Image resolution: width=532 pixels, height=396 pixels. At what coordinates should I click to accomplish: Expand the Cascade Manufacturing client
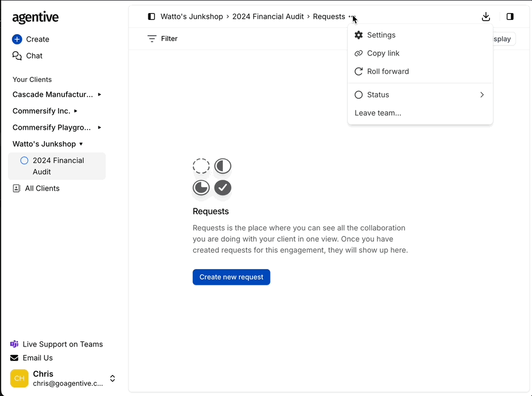[99, 94]
